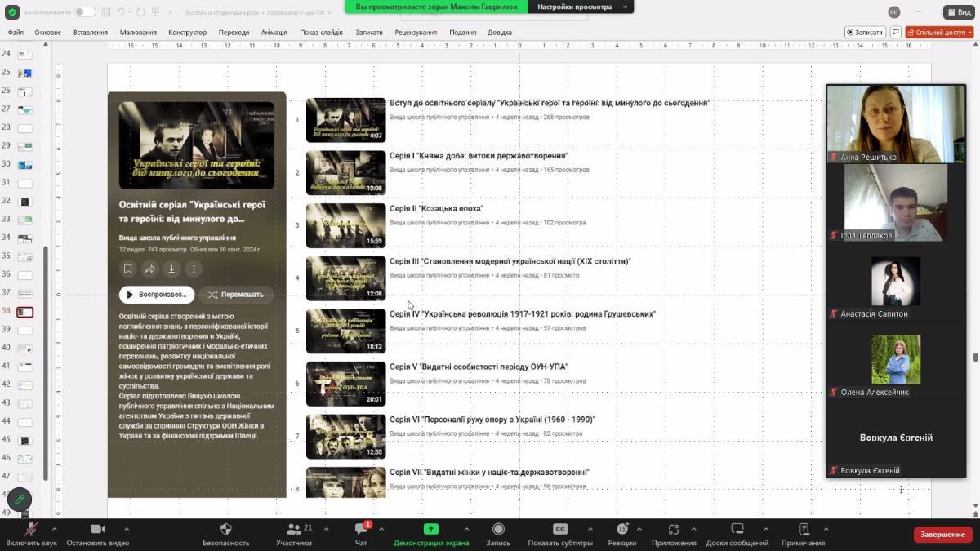Screen dimensions: 980x551
Task: Open Доски сообщений whiteboards
Action: tap(737, 535)
